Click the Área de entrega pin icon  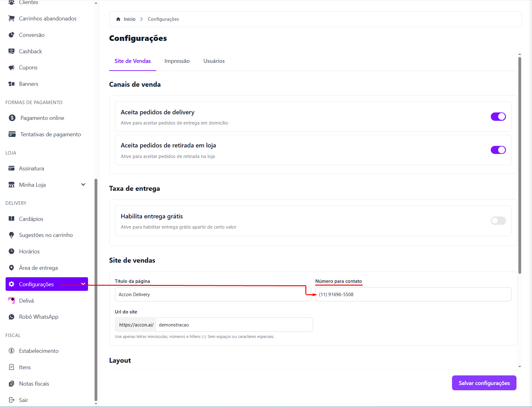11,268
